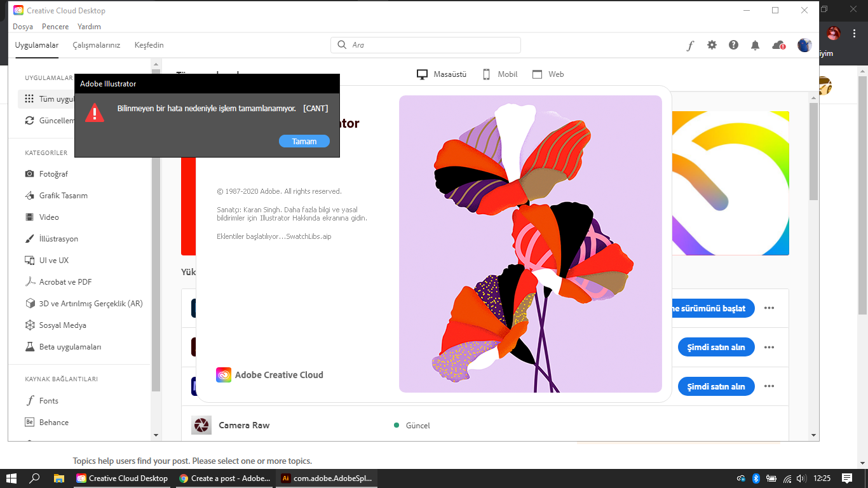
Task: Click the KAYNAK BAĞLANTILARI sidebar heading
Action: 62,379
